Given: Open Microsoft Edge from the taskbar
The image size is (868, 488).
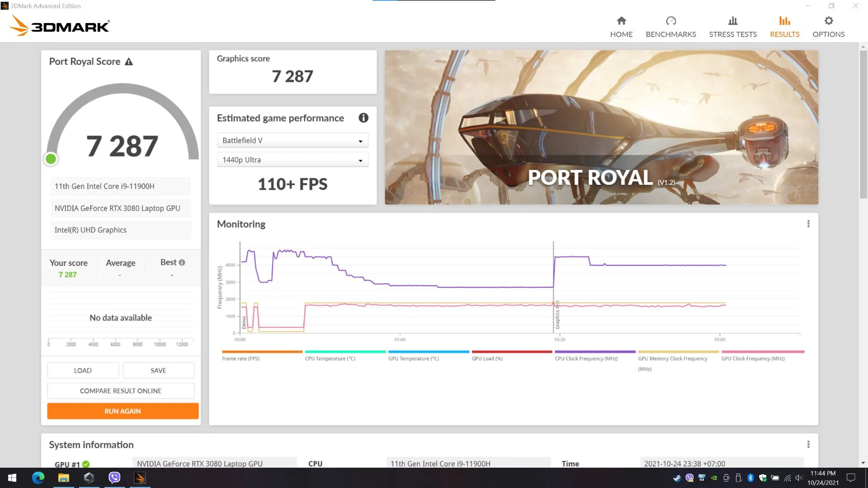Looking at the screenshot, I should point(38,478).
